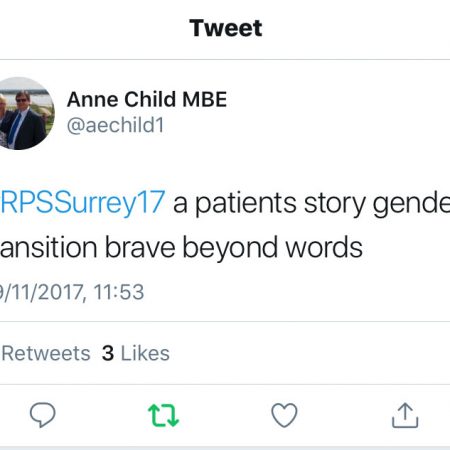Image resolution: width=450 pixels, height=450 pixels.
Task: Tap the man in suit in avatar
Action: point(23,120)
